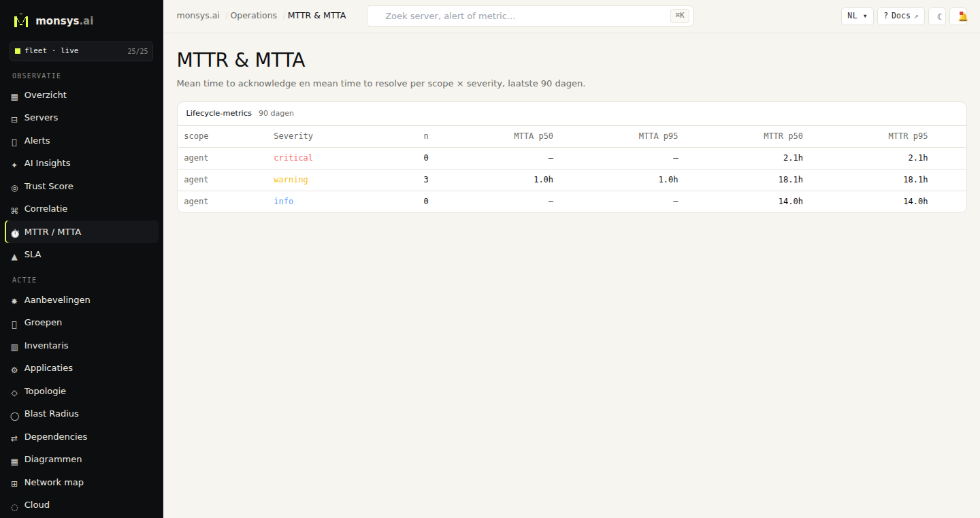
Task: Click the info severity label
Action: (x=284, y=201)
